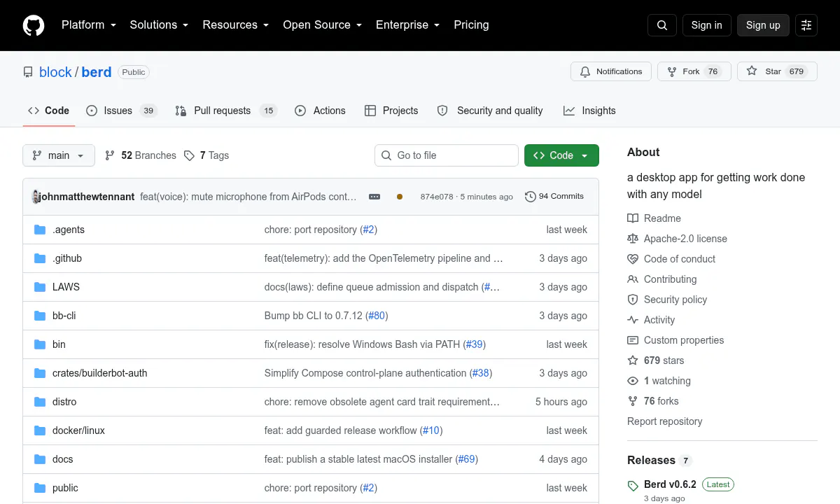
Task: Click the Sign up button
Action: [x=763, y=25]
